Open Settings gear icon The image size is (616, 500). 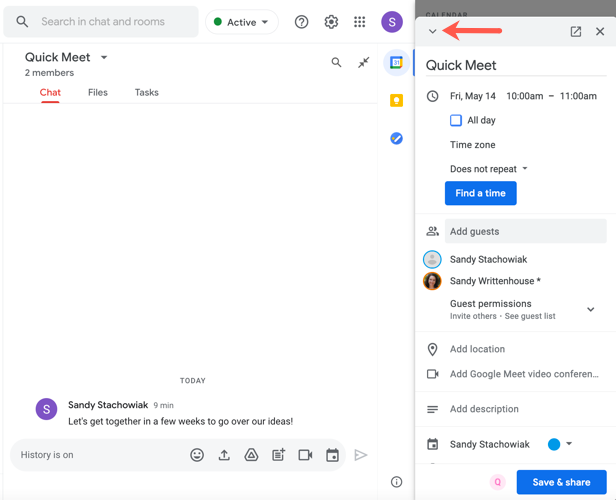[x=331, y=22]
